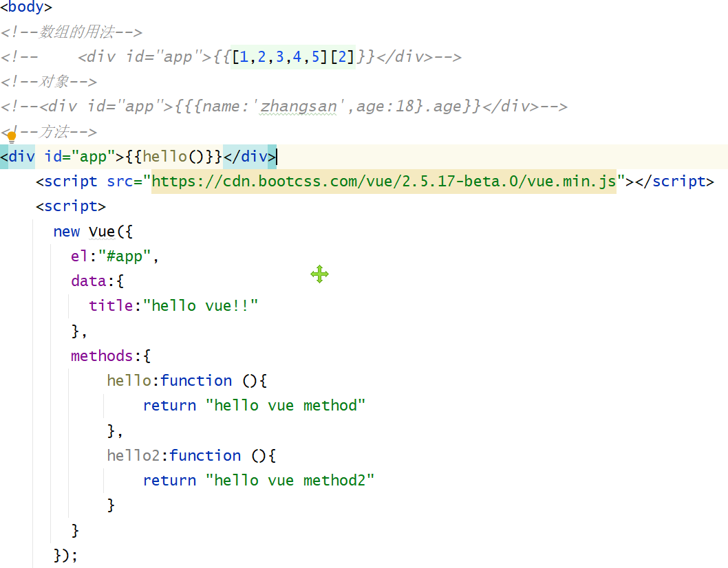Click the highlighted closing </div> tag
728x568 pixels.
[250, 156]
